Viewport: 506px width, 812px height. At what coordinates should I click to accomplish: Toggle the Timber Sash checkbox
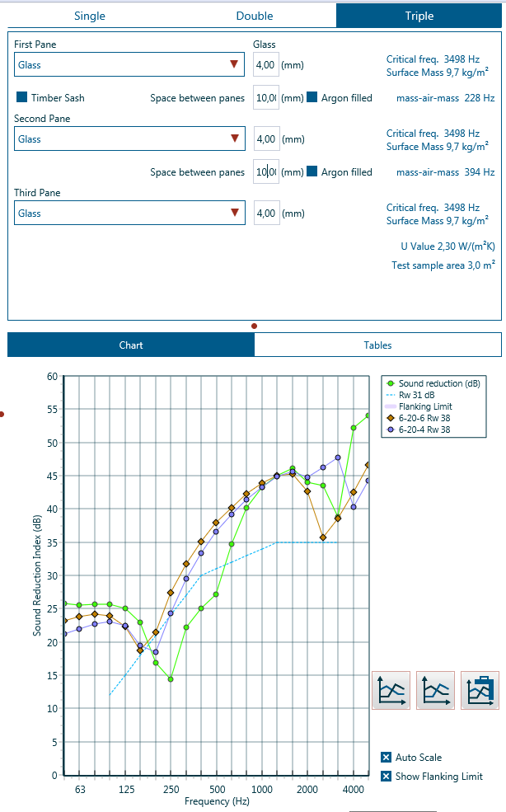coord(22,97)
